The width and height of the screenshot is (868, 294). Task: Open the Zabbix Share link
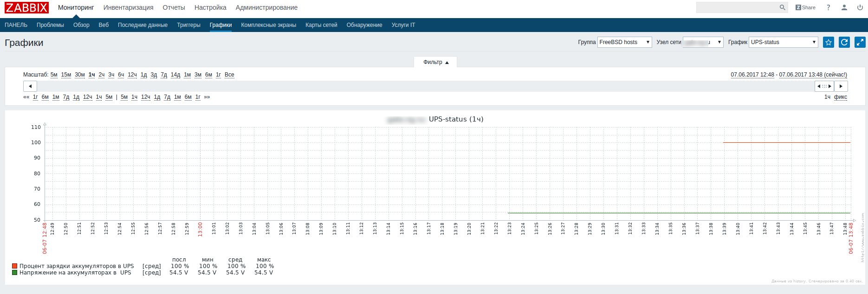[x=805, y=7]
